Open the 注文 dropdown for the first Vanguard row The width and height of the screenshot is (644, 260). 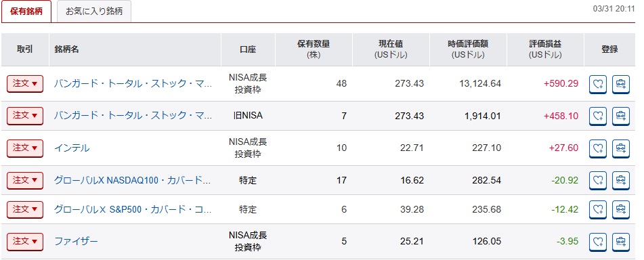[25, 84]
